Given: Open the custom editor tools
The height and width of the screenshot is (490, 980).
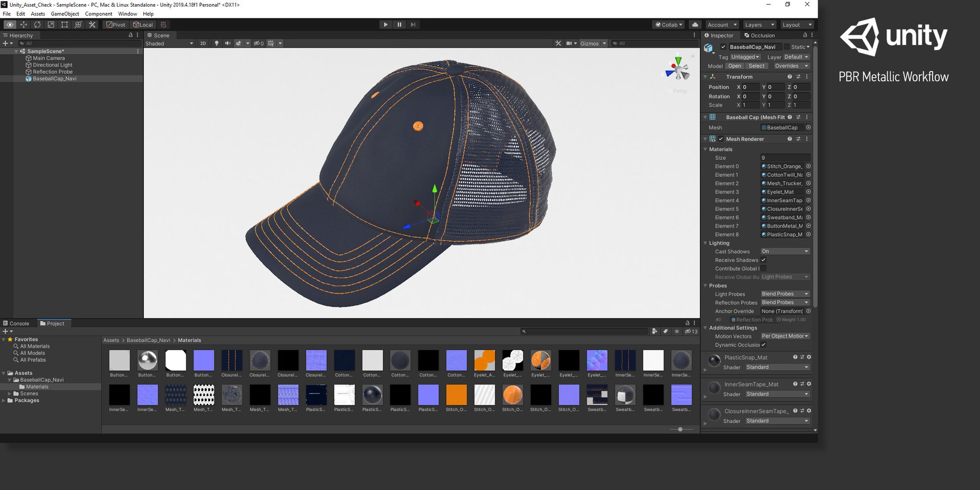Looking at the screenshot, I should pyautogui.click(x=92, y=24).
